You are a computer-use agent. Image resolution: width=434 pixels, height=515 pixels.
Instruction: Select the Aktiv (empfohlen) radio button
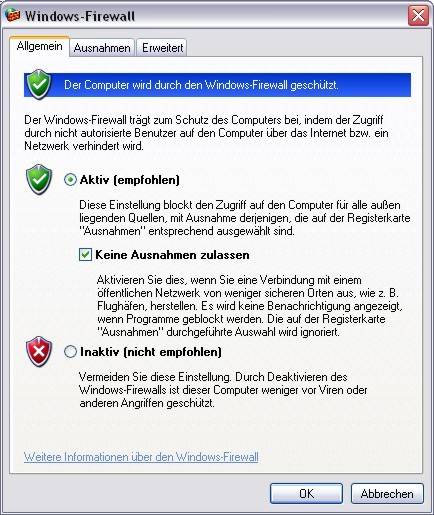coord(70,180)
